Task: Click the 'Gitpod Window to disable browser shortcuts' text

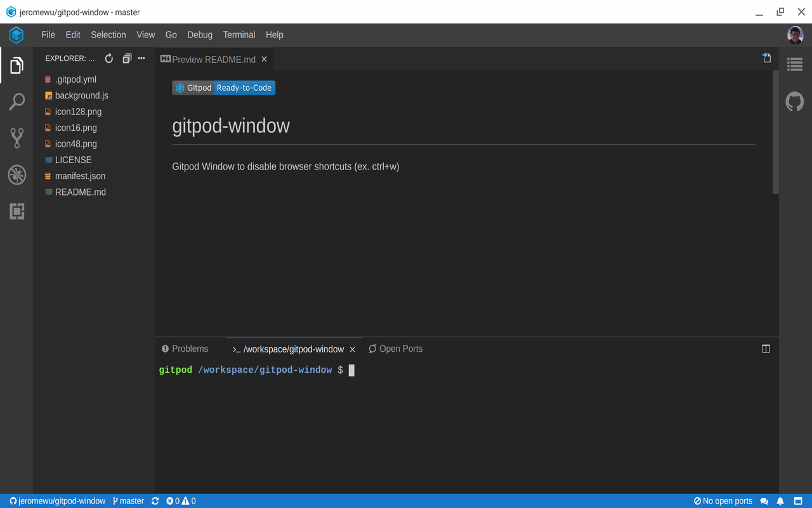Action: (285, 166)
